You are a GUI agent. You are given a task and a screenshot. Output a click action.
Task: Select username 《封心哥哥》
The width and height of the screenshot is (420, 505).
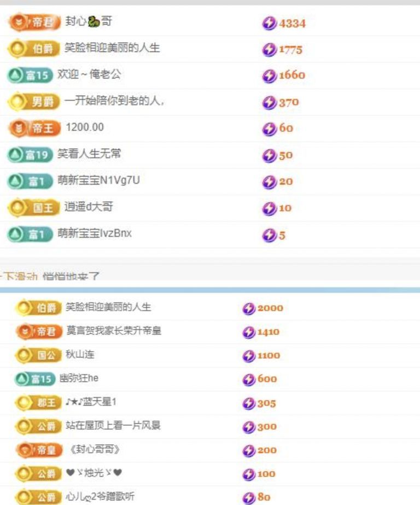[95, 449]
